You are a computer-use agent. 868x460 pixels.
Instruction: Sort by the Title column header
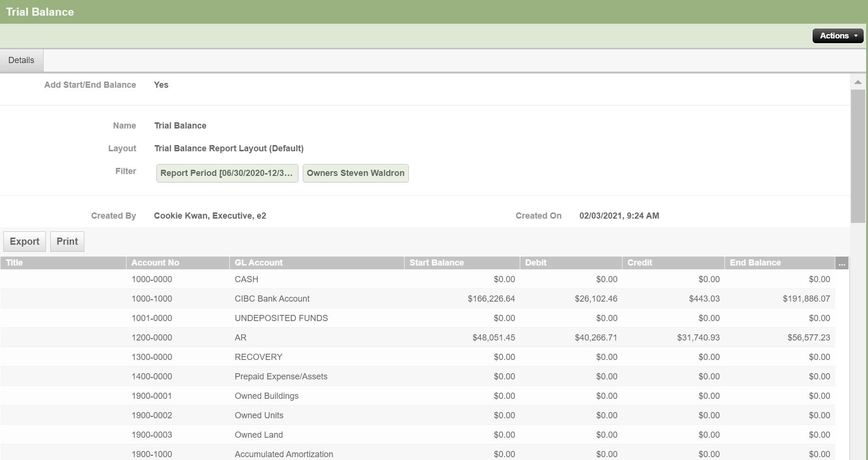tap(63, 263)
